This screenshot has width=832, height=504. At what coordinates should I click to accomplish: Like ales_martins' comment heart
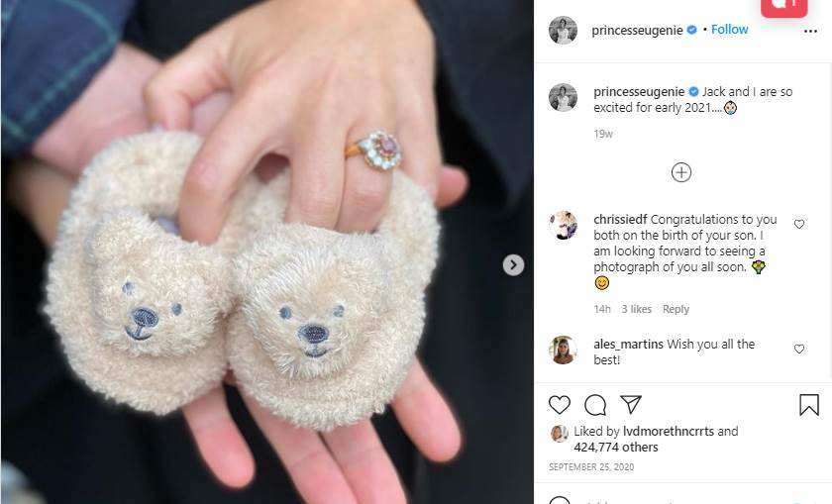tap(799, 349)
